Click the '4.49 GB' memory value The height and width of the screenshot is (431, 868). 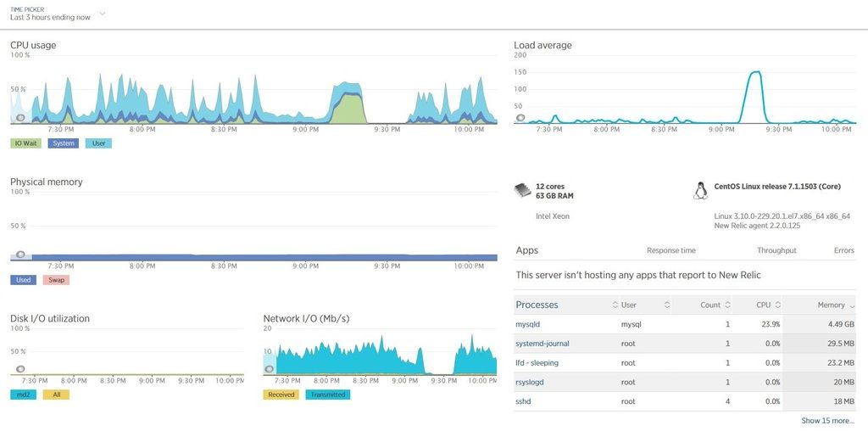[x=840, y=324]
